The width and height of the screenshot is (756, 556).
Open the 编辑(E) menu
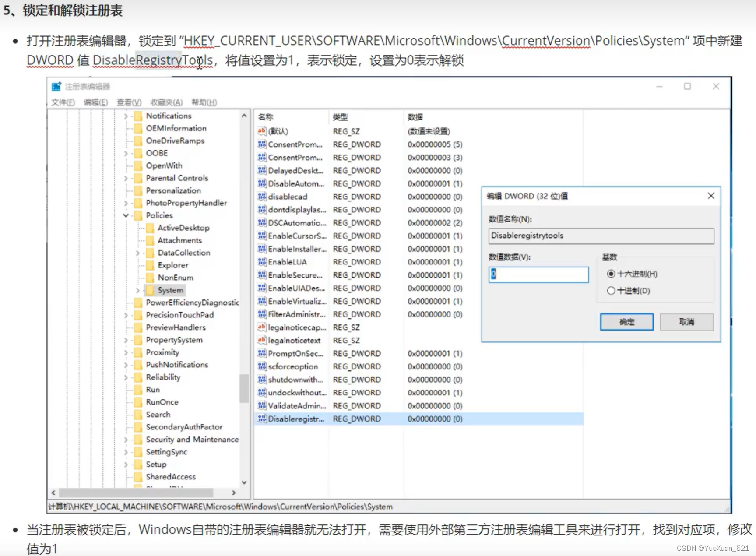tap(95, 102)
